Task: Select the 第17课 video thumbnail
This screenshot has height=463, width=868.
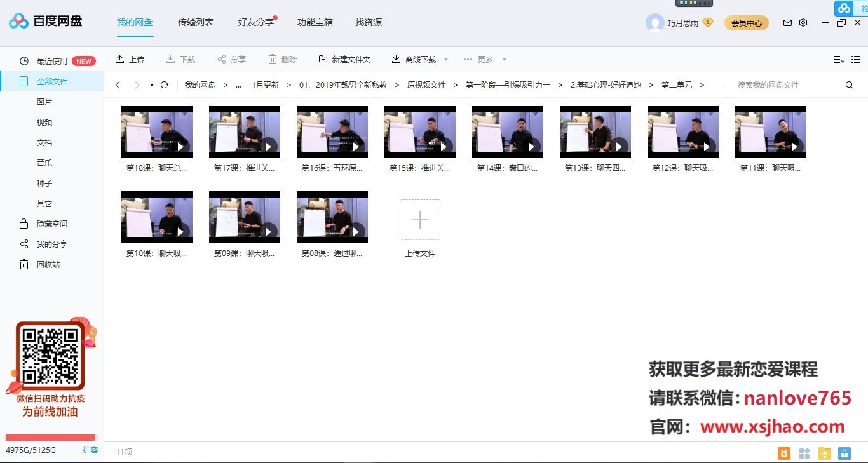Action: point(245,132)
